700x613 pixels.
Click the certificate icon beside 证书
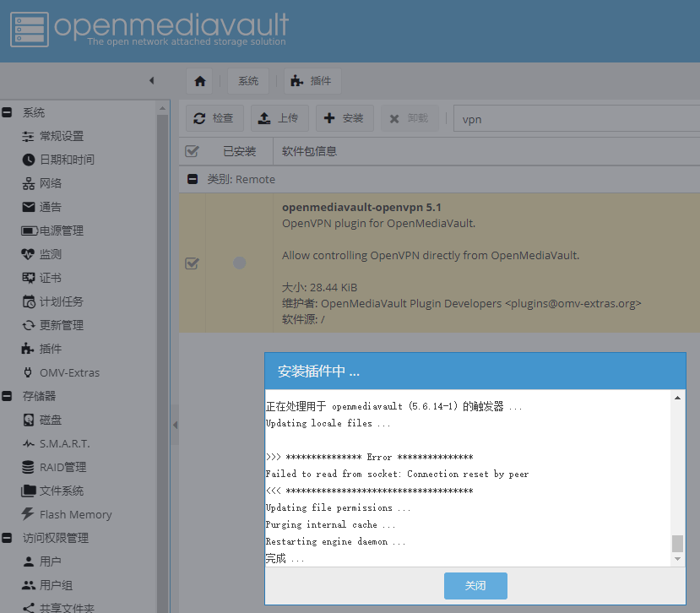click(x=28, y=278)
